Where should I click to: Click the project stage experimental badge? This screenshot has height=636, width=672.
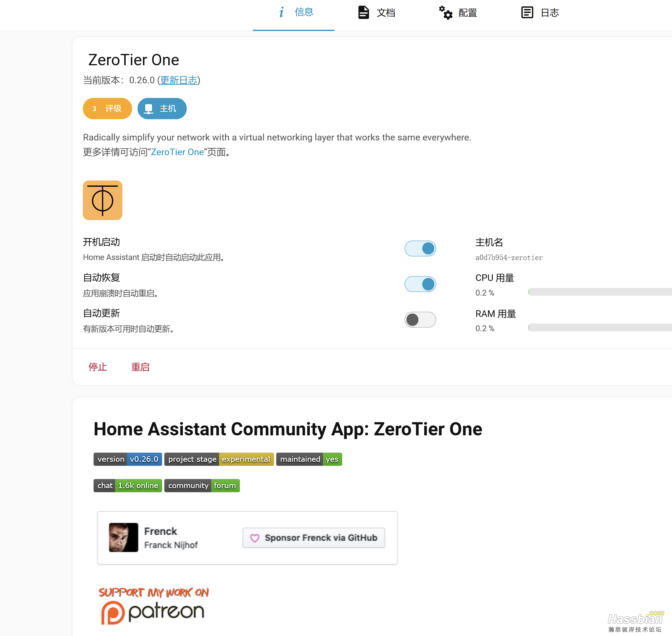point(219,459)
